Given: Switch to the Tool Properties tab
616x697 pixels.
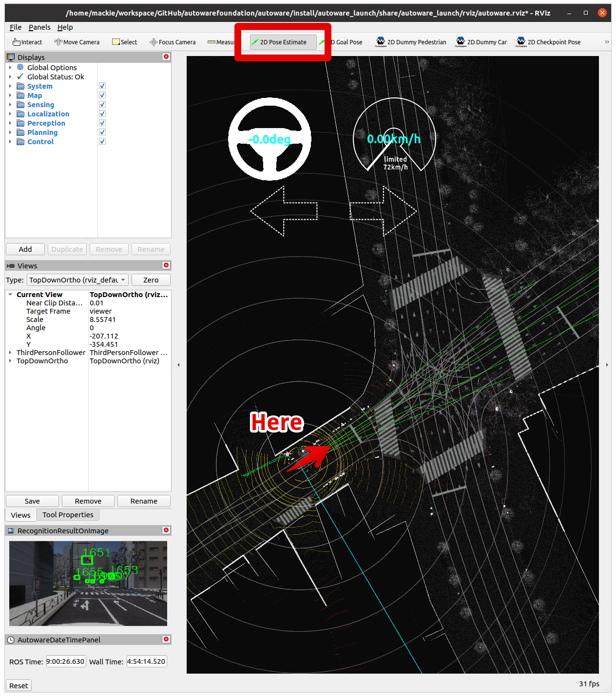Looking at the screenshot, I should point(68,515).
